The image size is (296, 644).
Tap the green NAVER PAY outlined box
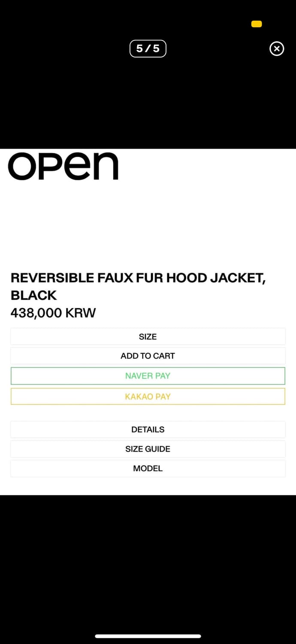(x=148, y=376)
